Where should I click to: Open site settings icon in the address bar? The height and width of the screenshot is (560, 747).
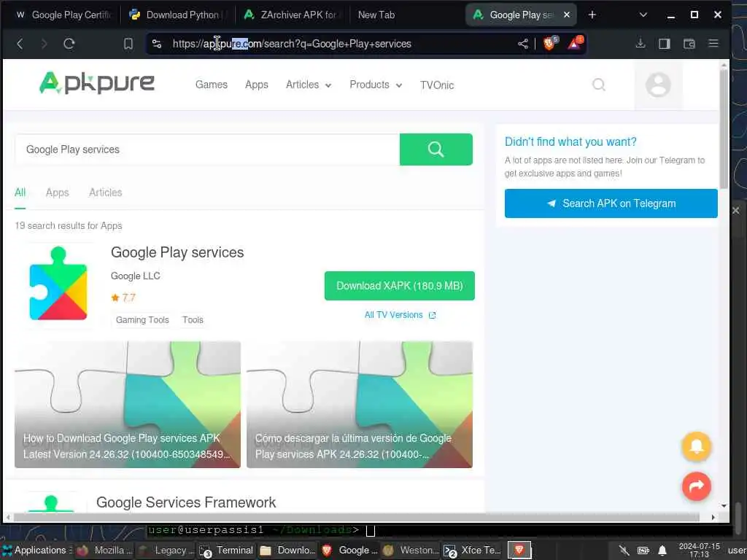point(157,44)
